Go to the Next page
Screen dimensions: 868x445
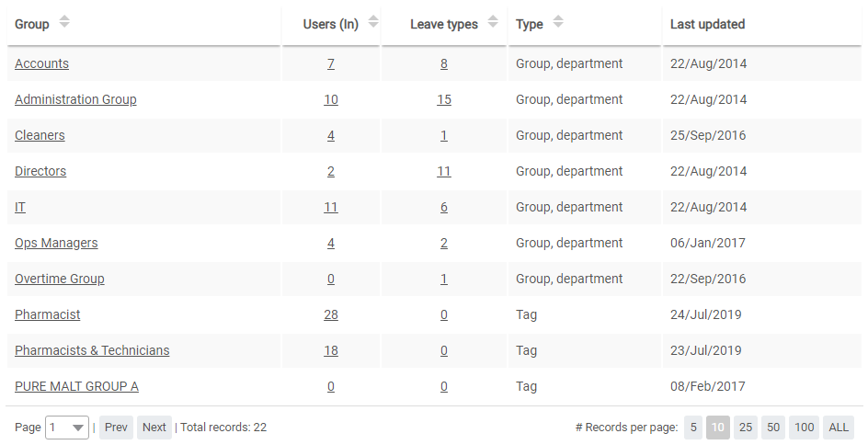154,428
